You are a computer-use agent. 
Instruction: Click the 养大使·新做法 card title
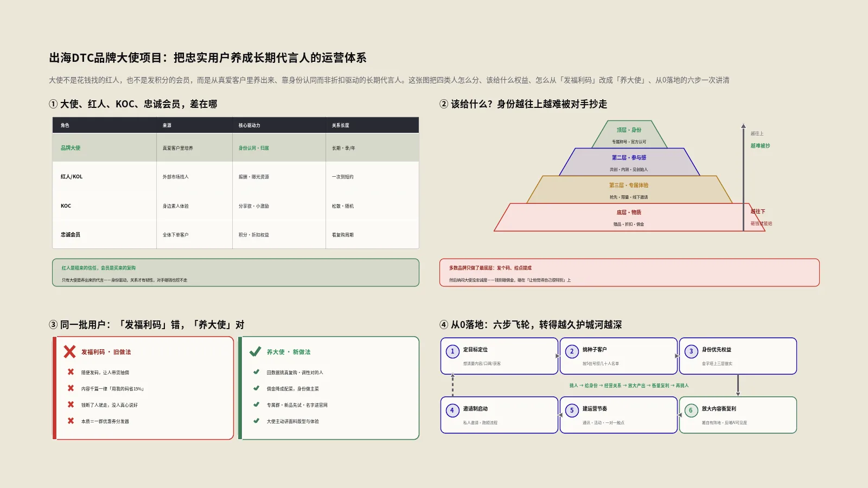pyautogui.click(x=289, y=352)
